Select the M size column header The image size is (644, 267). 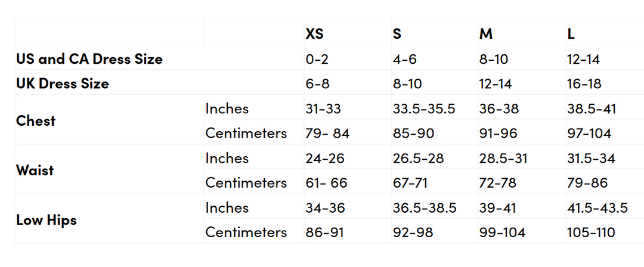click(x=486, y=34)
